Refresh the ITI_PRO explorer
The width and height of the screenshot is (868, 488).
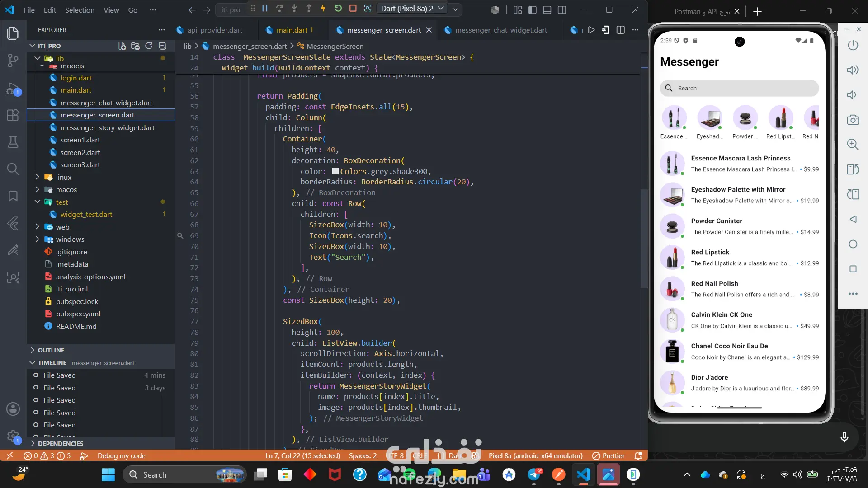coord(149,46)
